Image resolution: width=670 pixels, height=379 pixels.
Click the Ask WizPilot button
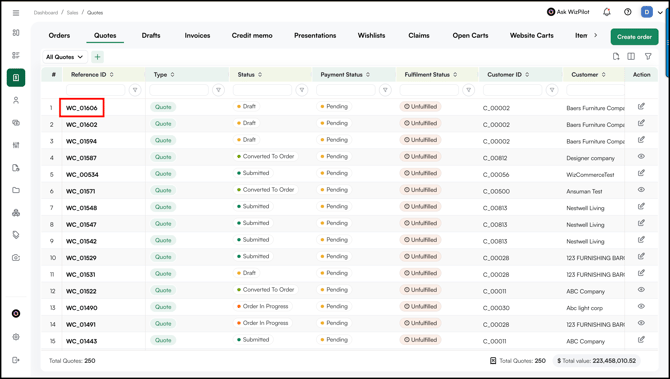[x=568, y=12]
